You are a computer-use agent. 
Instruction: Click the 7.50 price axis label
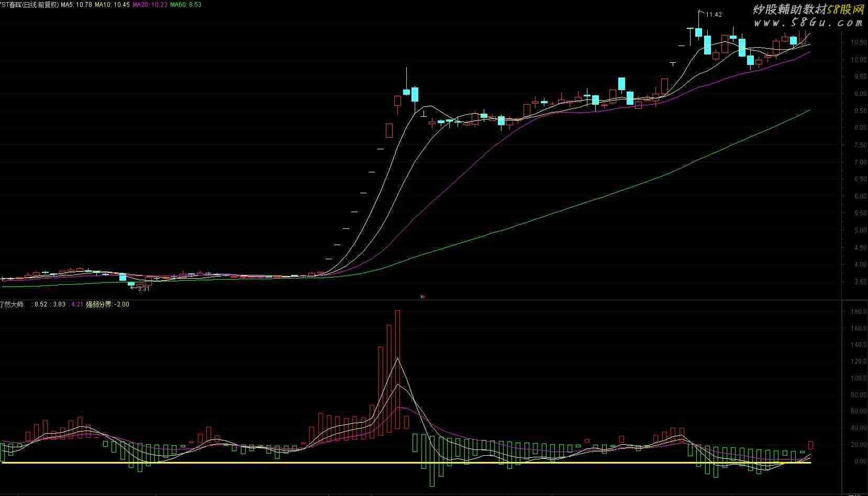tap(860, 145)
